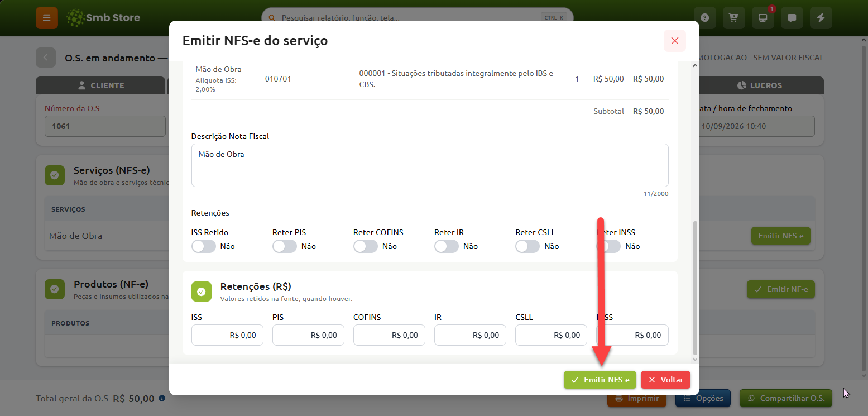Click the search bar Pesquisar relatório
The height and width of the screenshot is (416, 868).
[x=417, y=17]
